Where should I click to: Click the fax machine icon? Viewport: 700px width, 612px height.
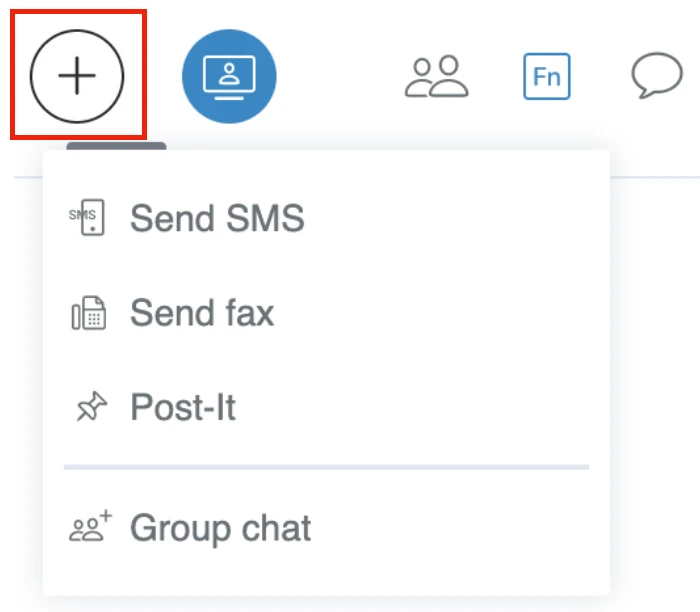click(x=89, y=313)
